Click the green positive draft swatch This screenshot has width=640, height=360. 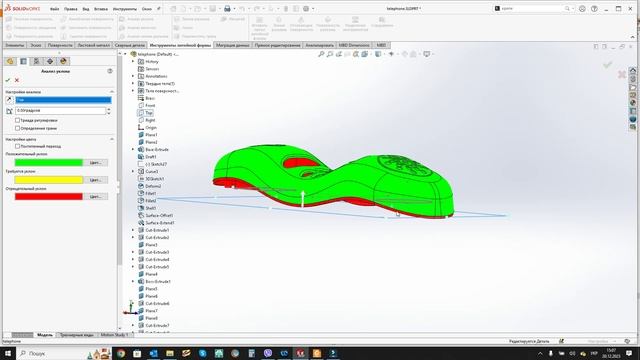coord(49,162)
